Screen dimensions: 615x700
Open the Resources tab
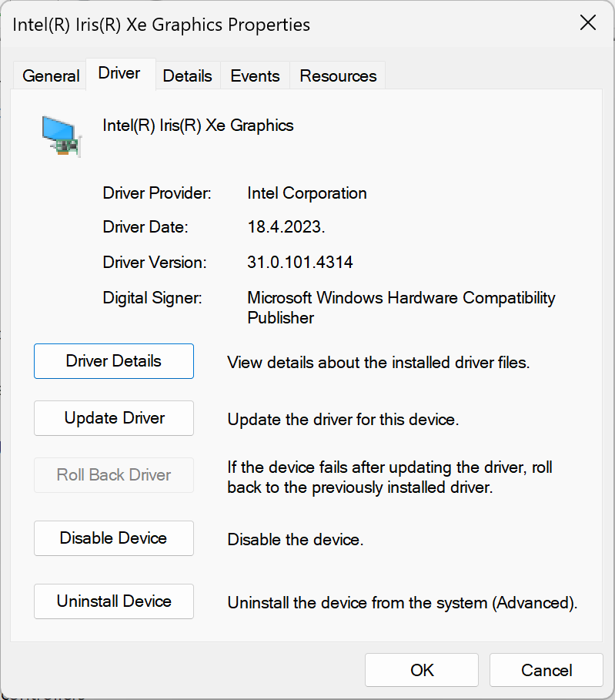coord(338,76)
